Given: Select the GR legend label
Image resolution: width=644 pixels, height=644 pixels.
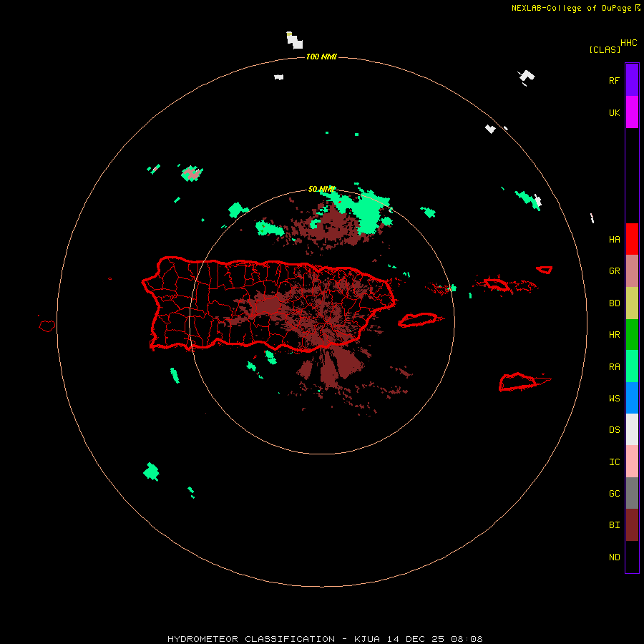Looking at the screenshot, I should 614,271.
